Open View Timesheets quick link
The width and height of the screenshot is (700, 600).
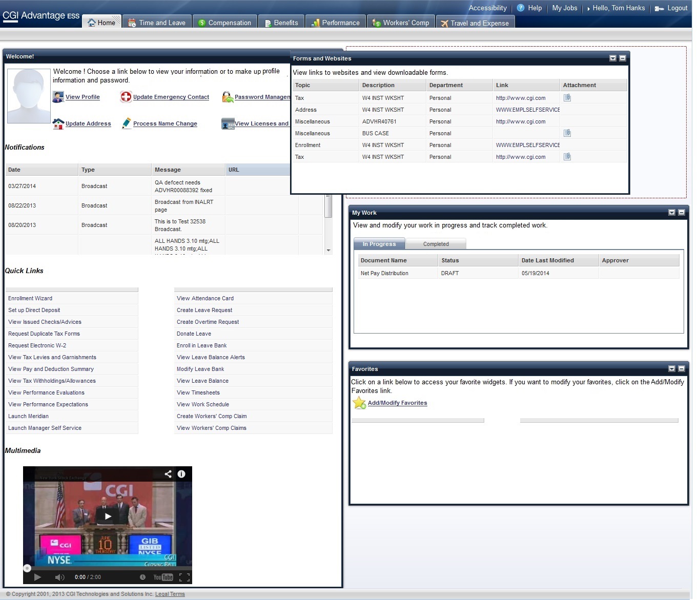click(x=198, y=392)
